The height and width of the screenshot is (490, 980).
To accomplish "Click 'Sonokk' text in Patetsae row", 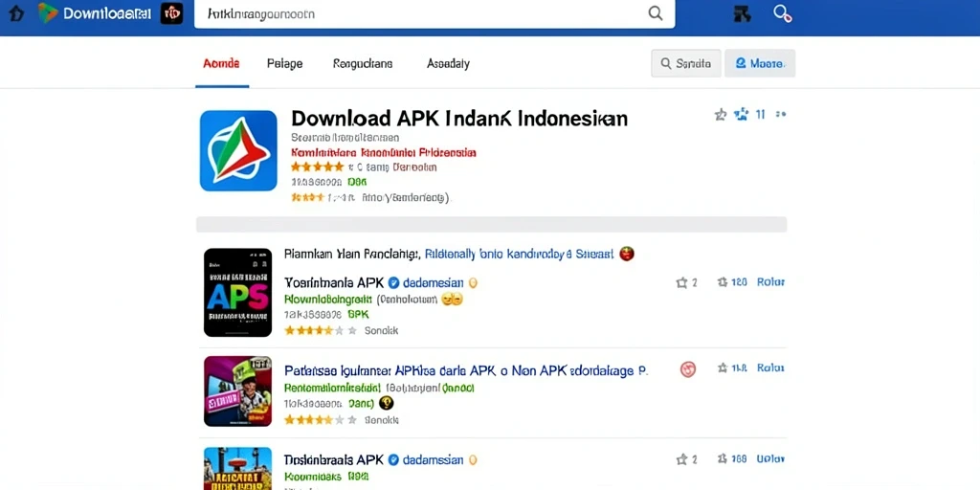I will pos(381,420).
